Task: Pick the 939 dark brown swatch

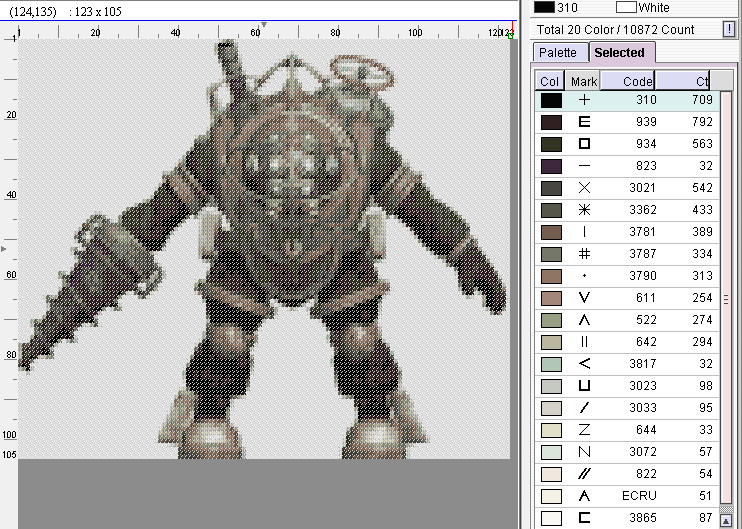Action: point(551,122)
